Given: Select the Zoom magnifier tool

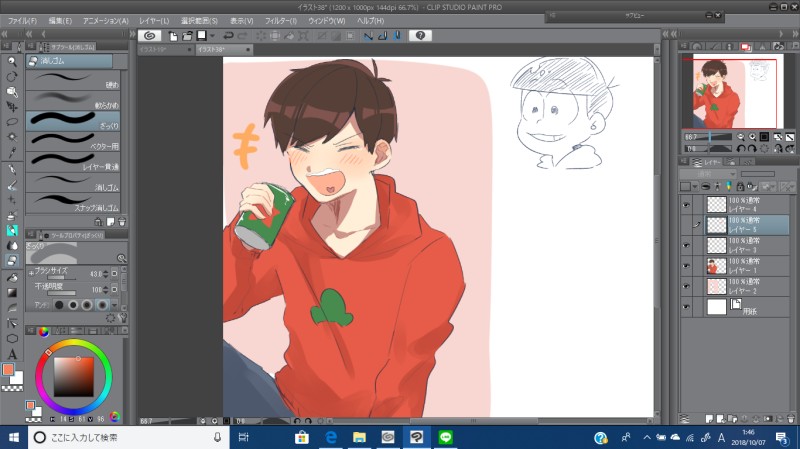Looking at the screenshot, I should (12, 62).
